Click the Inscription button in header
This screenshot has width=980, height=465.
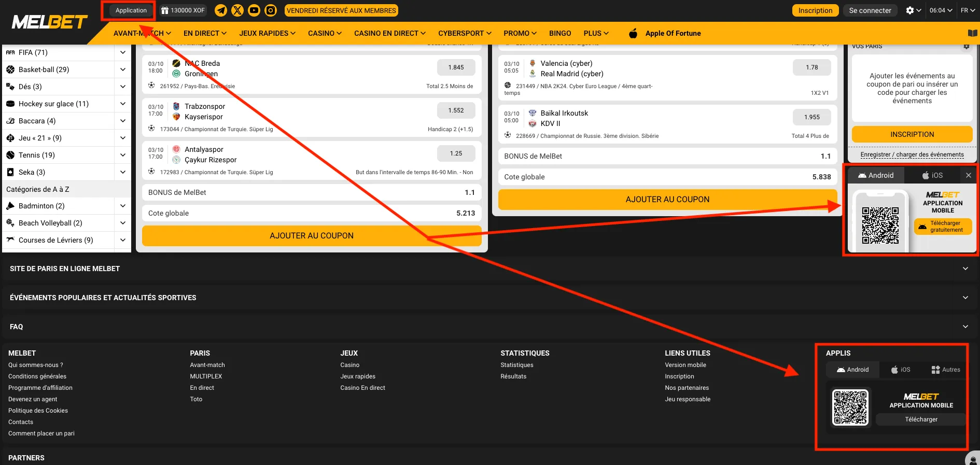pyautogui.click(x=815, y=10)
